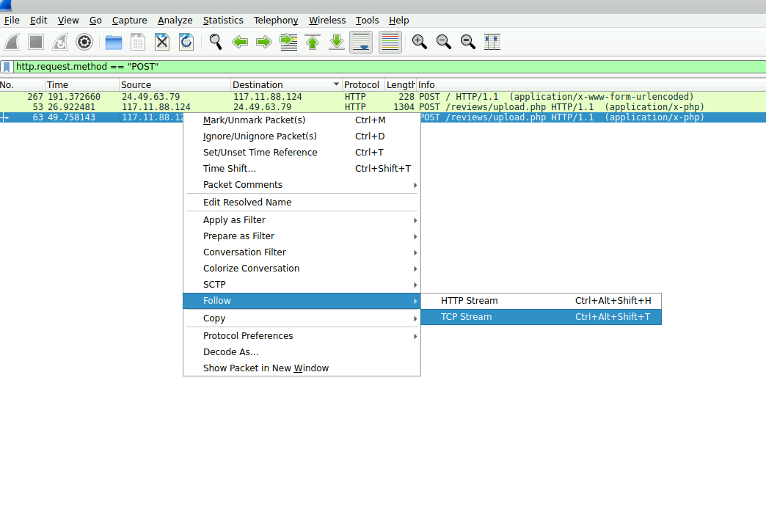766x532 pixels.
Task: Open the View menu
Action: click(68, 21)
